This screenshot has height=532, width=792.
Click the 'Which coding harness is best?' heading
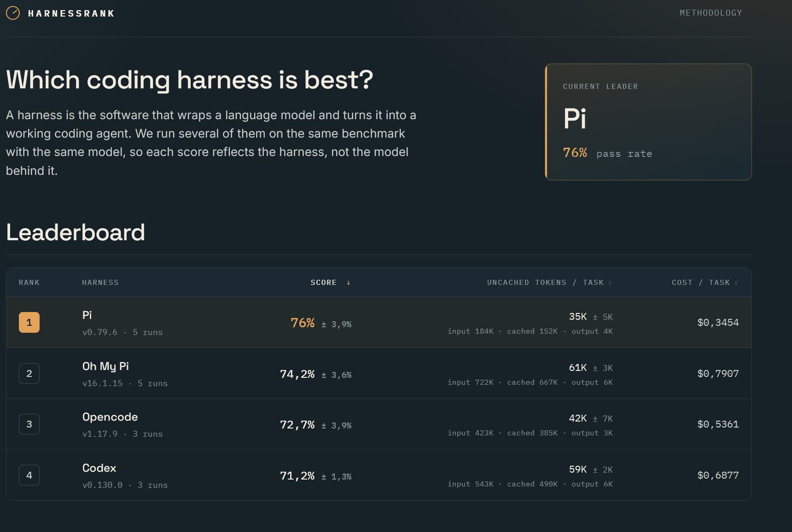(190, 80)
